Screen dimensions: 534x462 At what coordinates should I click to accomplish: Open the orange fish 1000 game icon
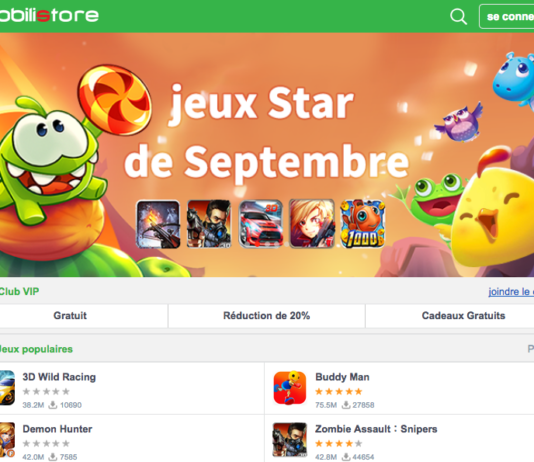click(x=363, y=224)
